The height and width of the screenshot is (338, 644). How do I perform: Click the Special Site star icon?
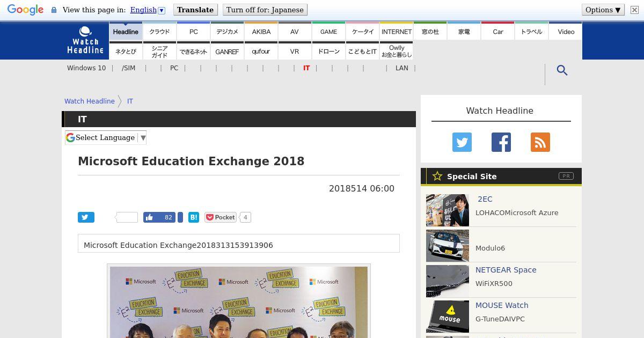437,176
